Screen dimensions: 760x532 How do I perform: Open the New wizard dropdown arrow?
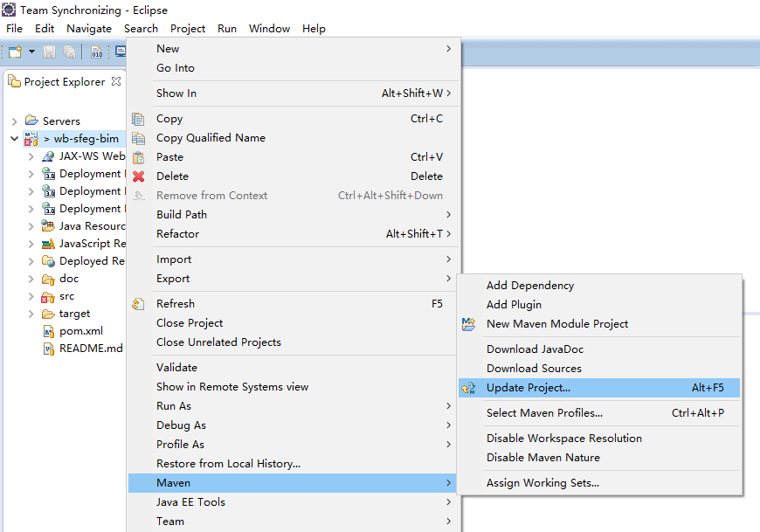click(32, 52)
